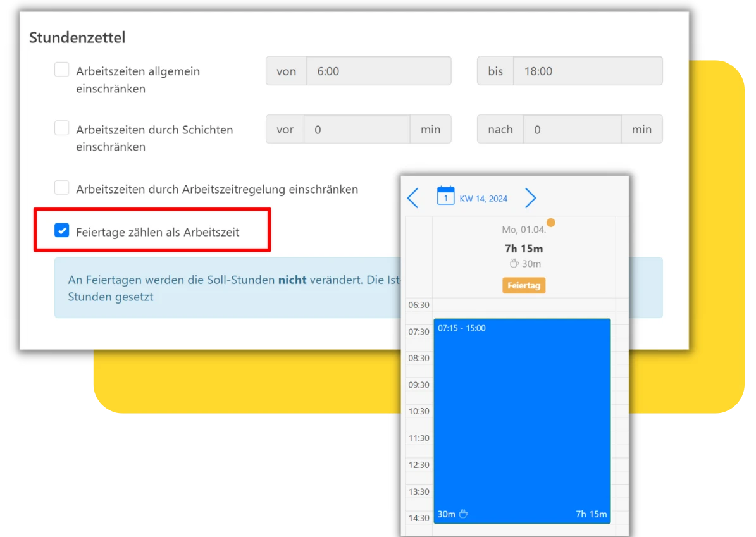
Task: Click the 'vor' prefix label
Action: [x=285, y=129]
